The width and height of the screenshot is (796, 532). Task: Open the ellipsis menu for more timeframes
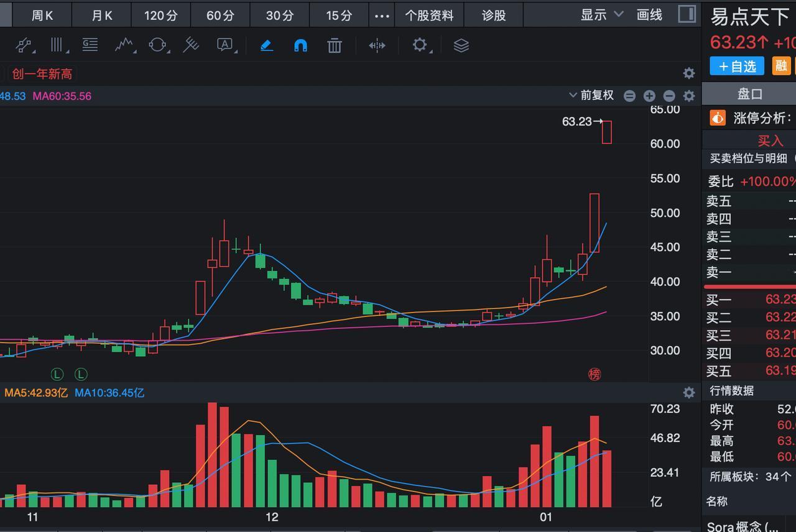point(382,14)
